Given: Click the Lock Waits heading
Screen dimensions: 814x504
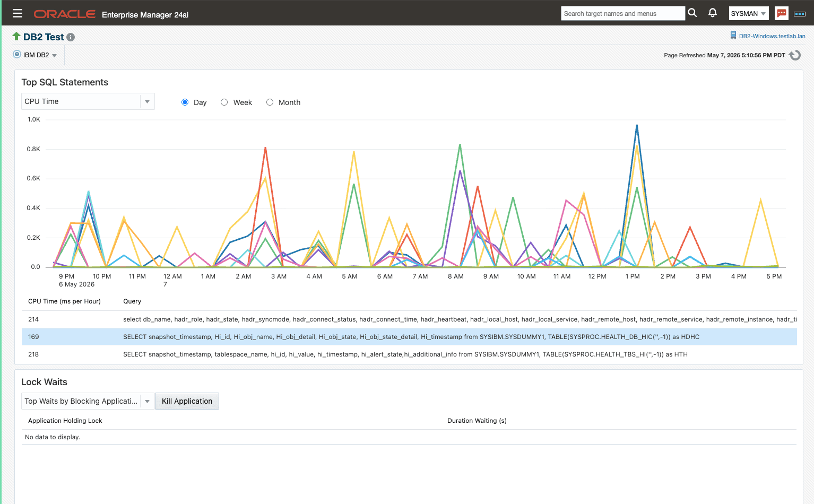Looking at the screenshot, I should 44,382.
